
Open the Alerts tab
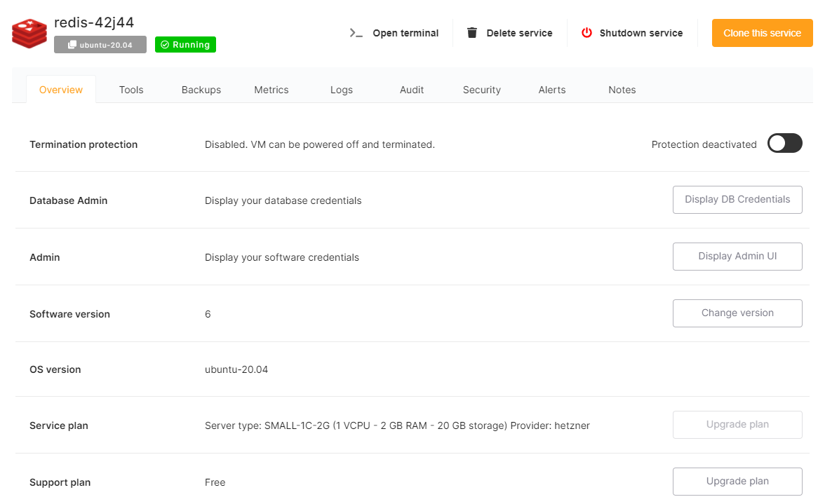(552, 90)
